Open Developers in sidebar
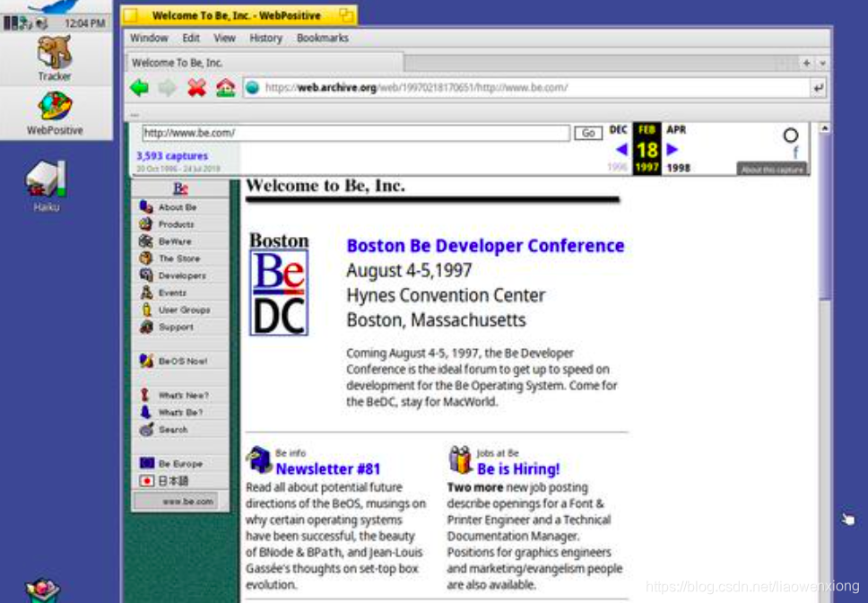The width and height of the screenshot is (868, 603). (x=180, y=275)
